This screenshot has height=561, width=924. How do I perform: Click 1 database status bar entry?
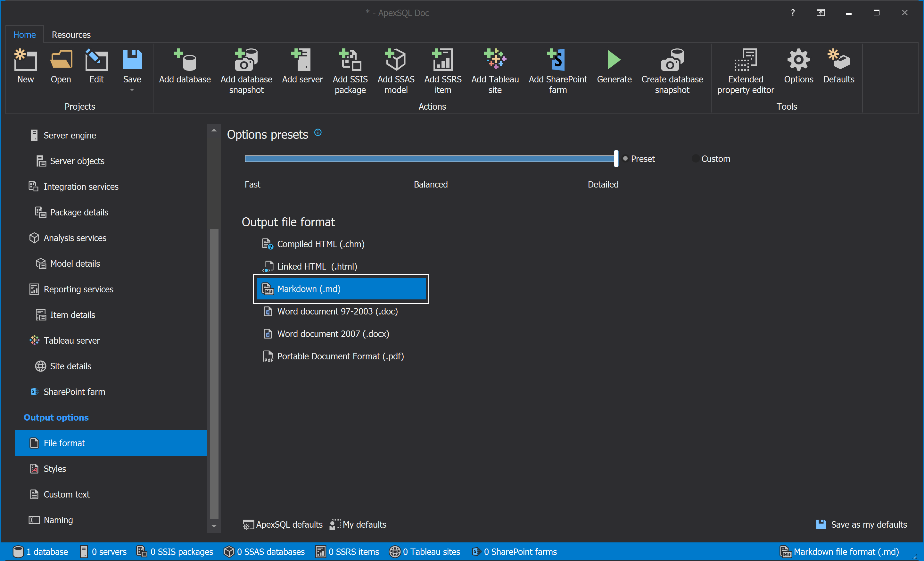40,551
